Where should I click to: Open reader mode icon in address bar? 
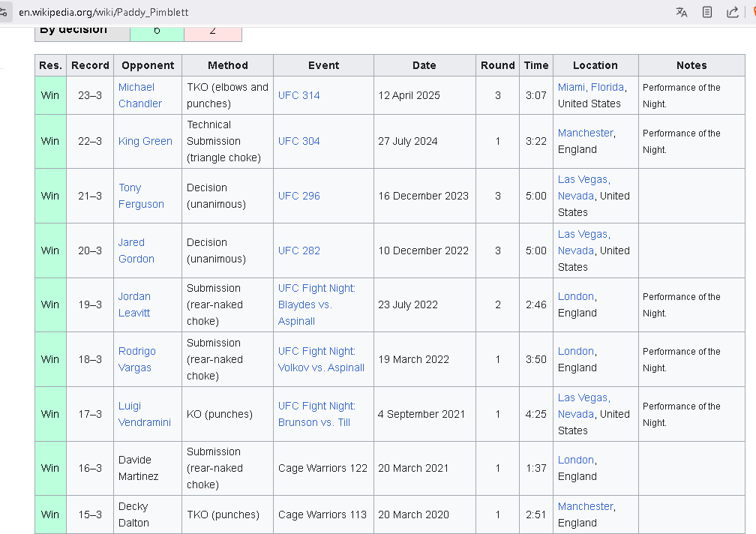(x=706, y=12)
